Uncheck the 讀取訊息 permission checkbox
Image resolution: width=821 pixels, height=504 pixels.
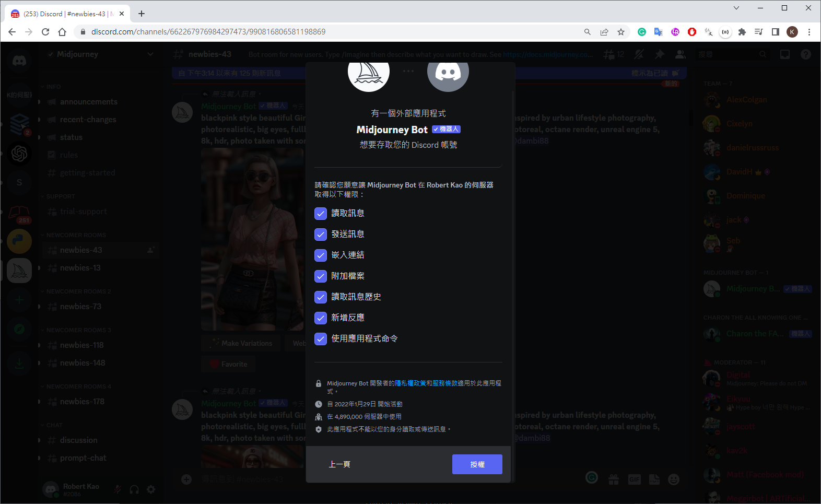(x=321, y=214)
